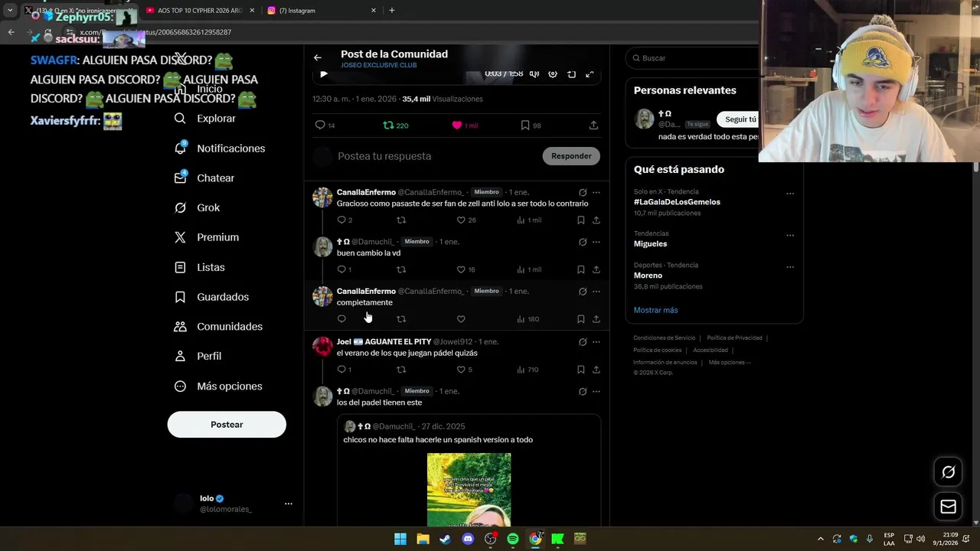Open Condiciones de Servicio link

pyautogui.click(x=664, y=338)
